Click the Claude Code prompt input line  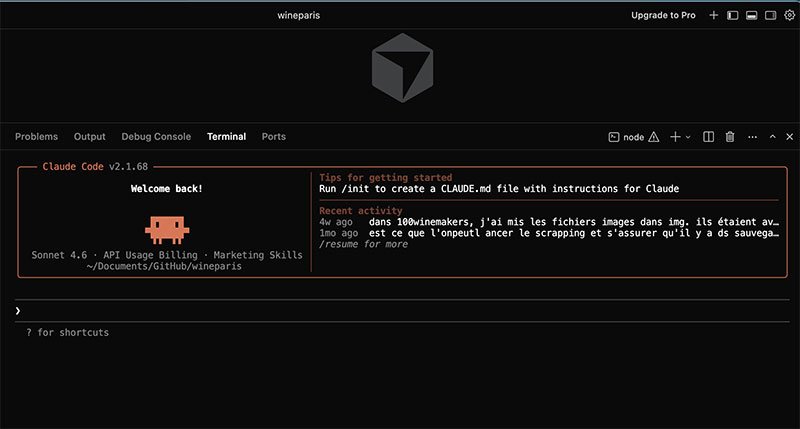pyautogui.click(x=400, y=311)
